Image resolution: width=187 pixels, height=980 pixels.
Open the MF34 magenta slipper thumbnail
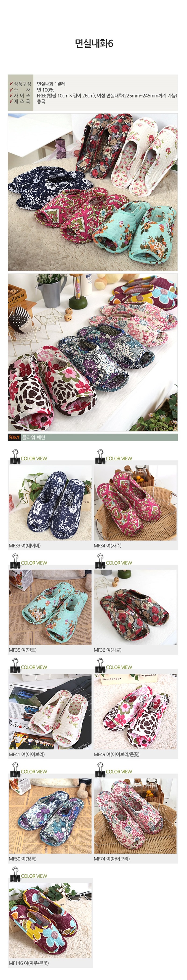(135, 502)
